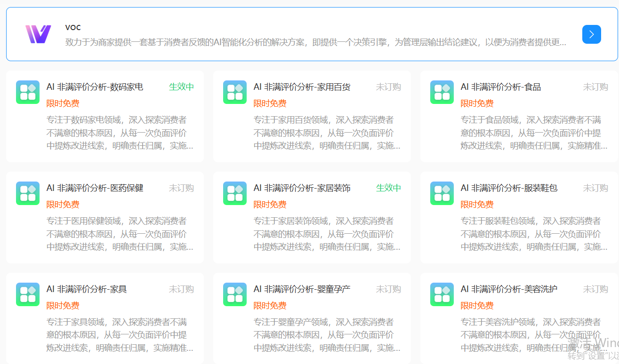
Task: Click description 专注于数码家电领域
Action: tap(120, 133)
